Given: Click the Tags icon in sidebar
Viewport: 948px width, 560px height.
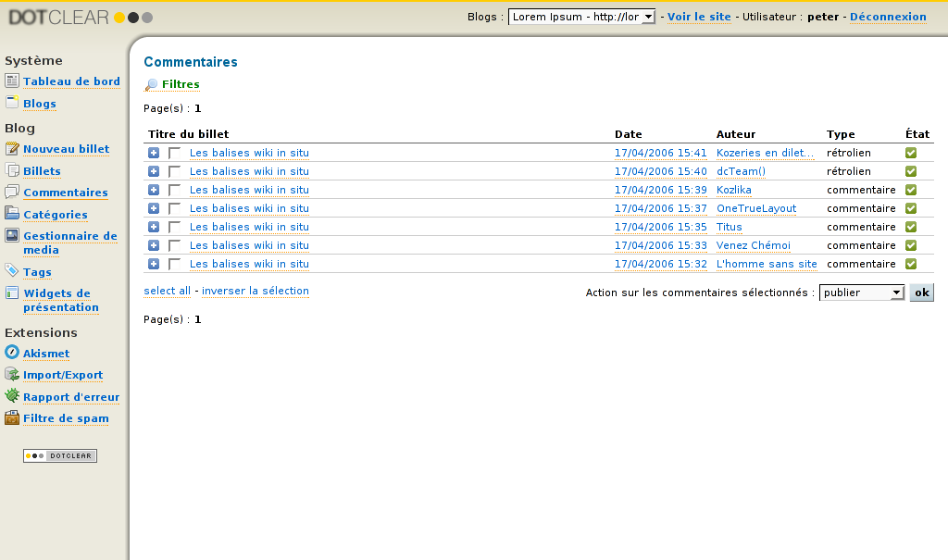Looking at the screenshot, I should (12, 271).
